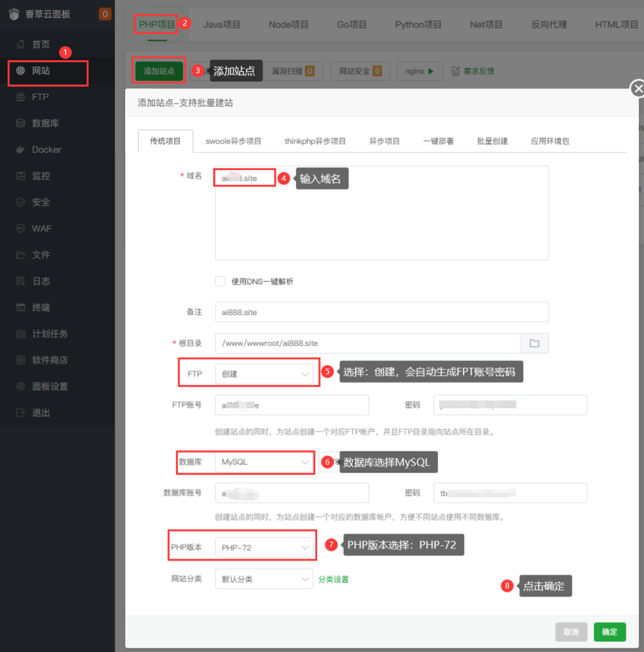Select the 批量创建 dialog tab
The width and height of the screenshot is (644, 652).
point(492,141)
